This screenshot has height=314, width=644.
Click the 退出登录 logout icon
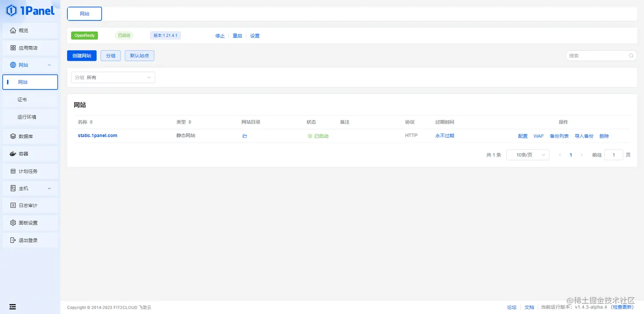point(13,240)
